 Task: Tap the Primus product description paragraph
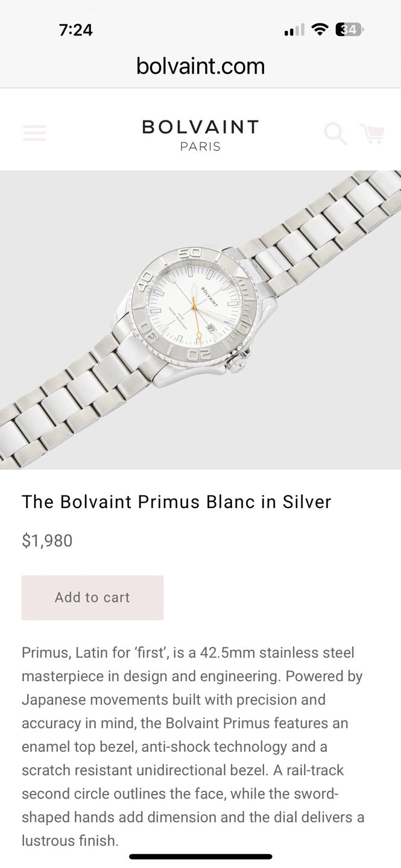[193, 746]
